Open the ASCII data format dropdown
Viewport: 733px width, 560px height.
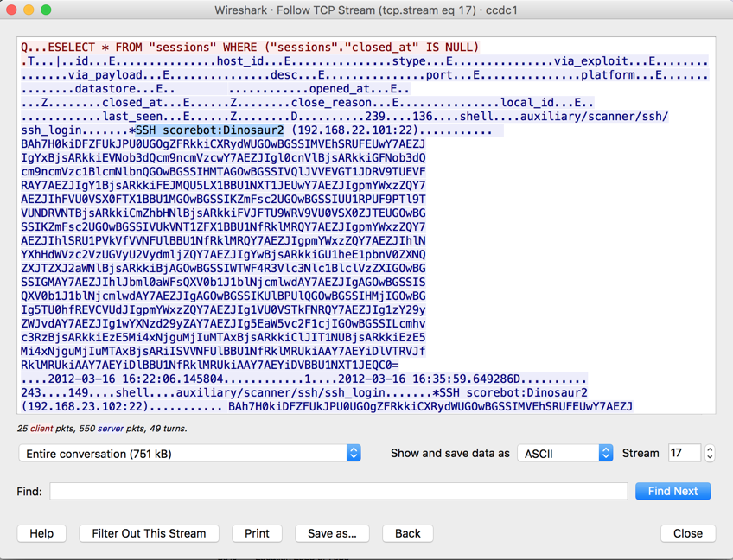coord(565,454)
